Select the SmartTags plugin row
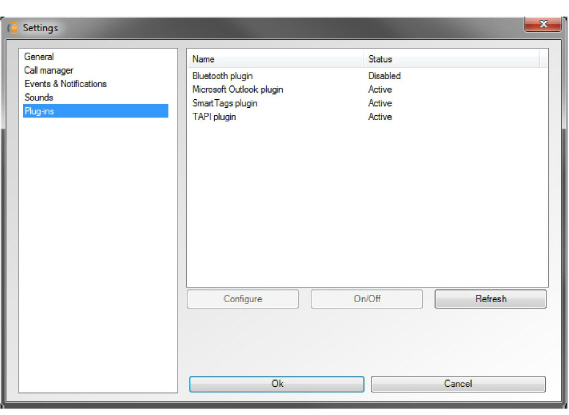569x415 pixels. tap(367, 103)
